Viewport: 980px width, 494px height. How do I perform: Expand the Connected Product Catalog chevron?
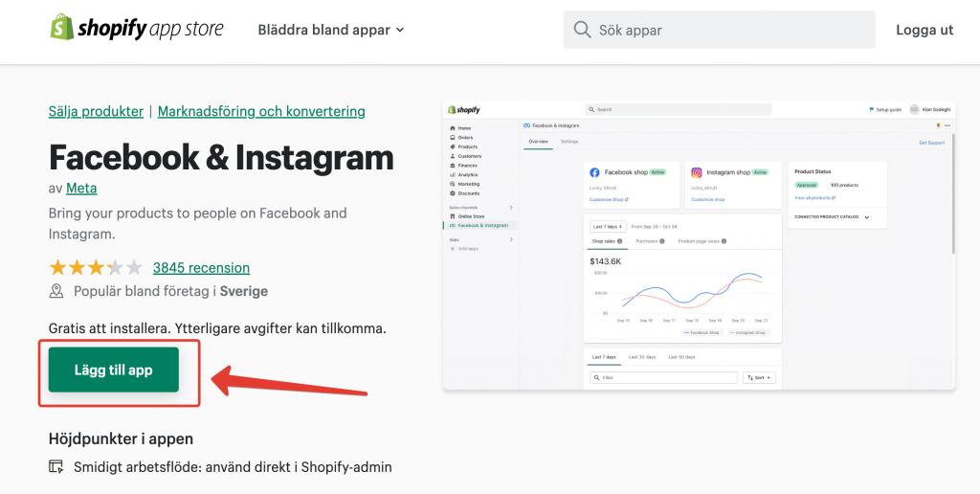(866, 217)
